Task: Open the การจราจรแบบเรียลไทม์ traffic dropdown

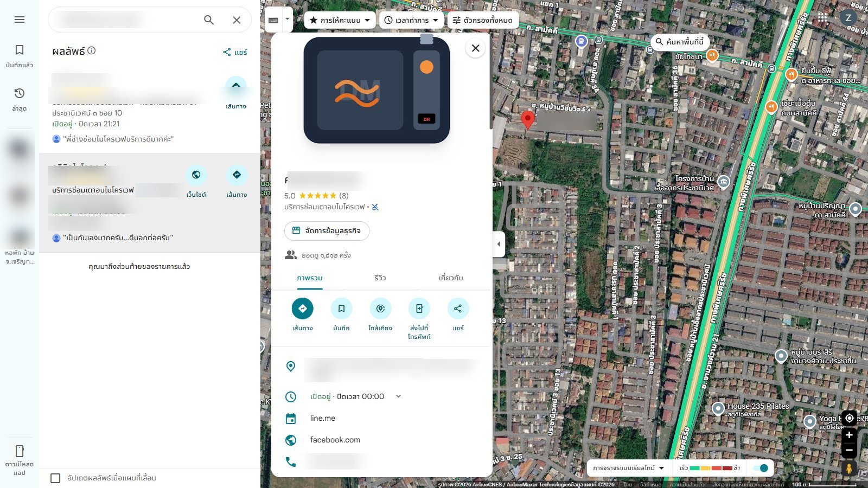Action: [x=628, y=468]
